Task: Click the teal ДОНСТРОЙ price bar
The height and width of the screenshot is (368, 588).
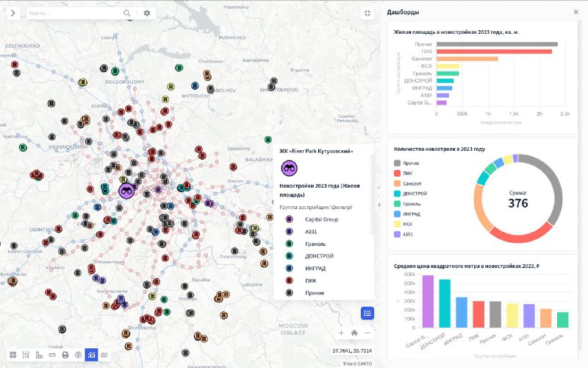Action: coord(445,303)
